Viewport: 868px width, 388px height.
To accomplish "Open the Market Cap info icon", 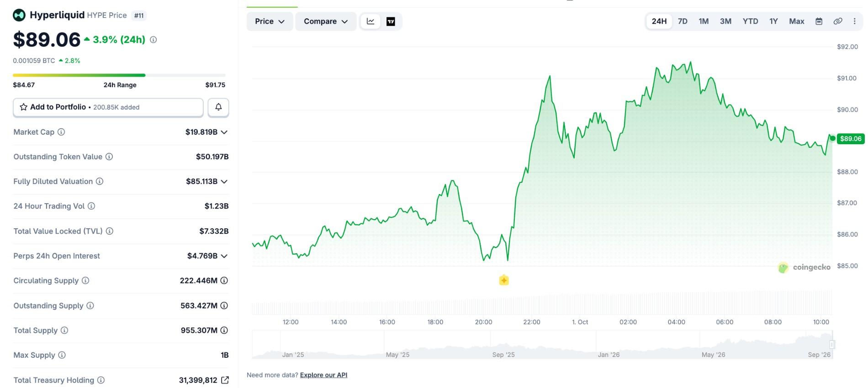I will coord(61,132).
